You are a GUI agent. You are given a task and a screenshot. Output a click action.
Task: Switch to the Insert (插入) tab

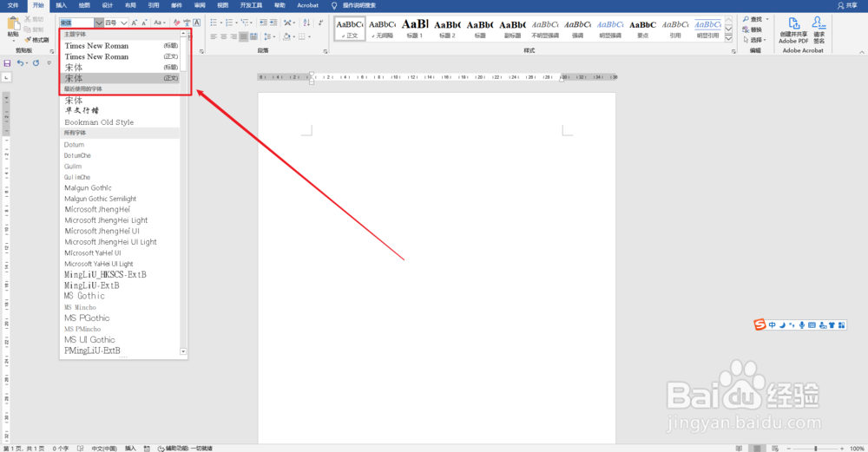coord(62,5)
